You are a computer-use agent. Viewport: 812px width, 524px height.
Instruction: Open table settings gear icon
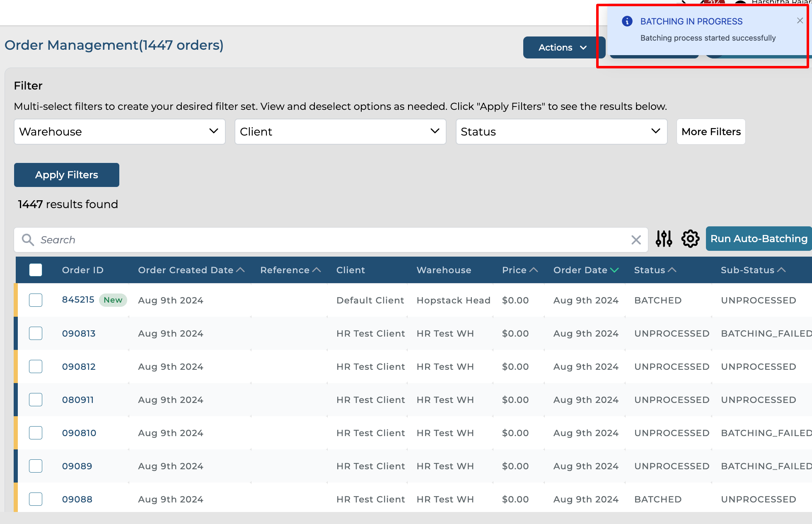coord(690,239)
